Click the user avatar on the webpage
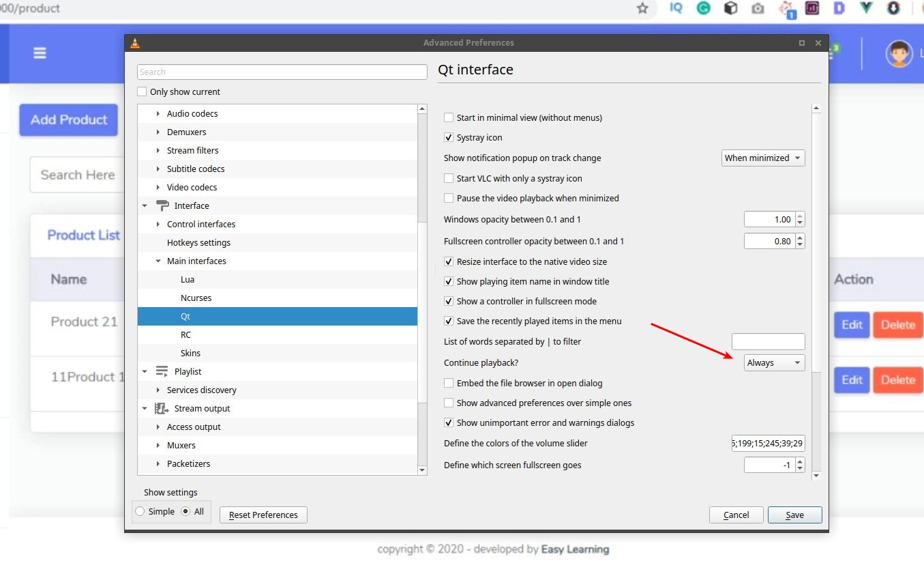Image resolution: width=924 pixels, height=561 pixels. click(899, 54)
